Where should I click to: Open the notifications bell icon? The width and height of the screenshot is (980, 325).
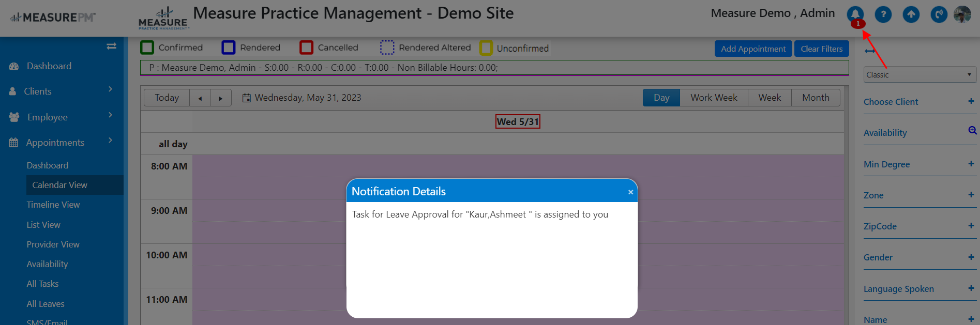click(x=855, y=14)
